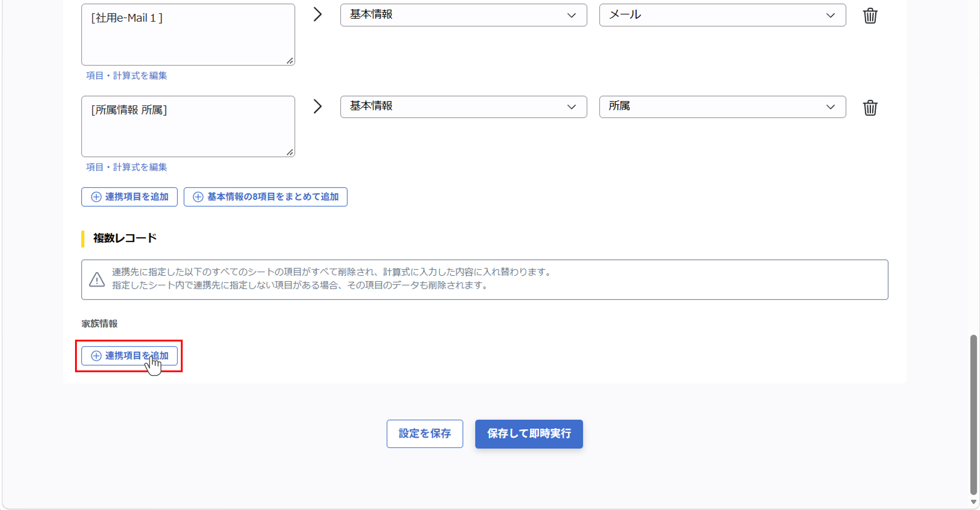Delete the メール mapping row with trash icon
This screenshot has width=980, height=510.
[x=870, y=16]
